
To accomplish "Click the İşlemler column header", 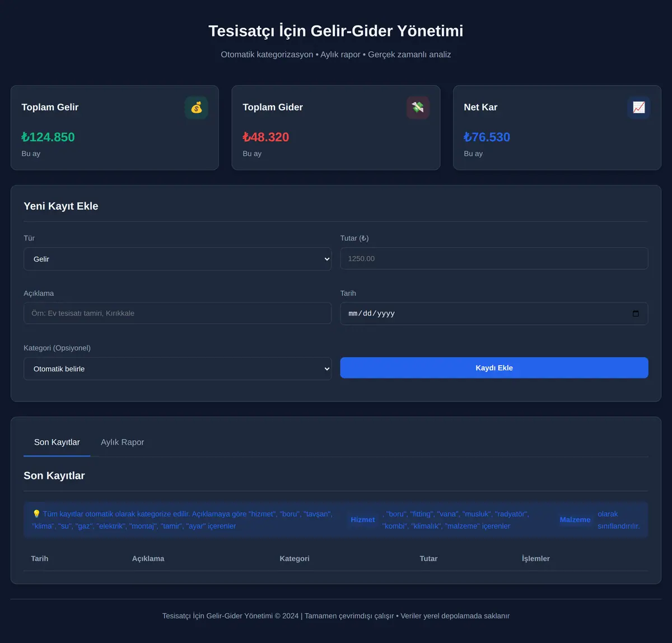I will click(536, 558).
